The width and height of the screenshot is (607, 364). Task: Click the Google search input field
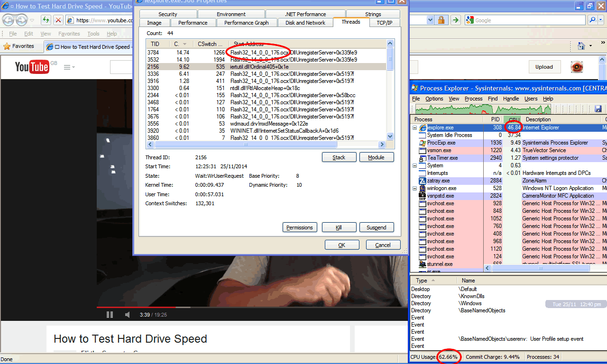tap(525, 20)
